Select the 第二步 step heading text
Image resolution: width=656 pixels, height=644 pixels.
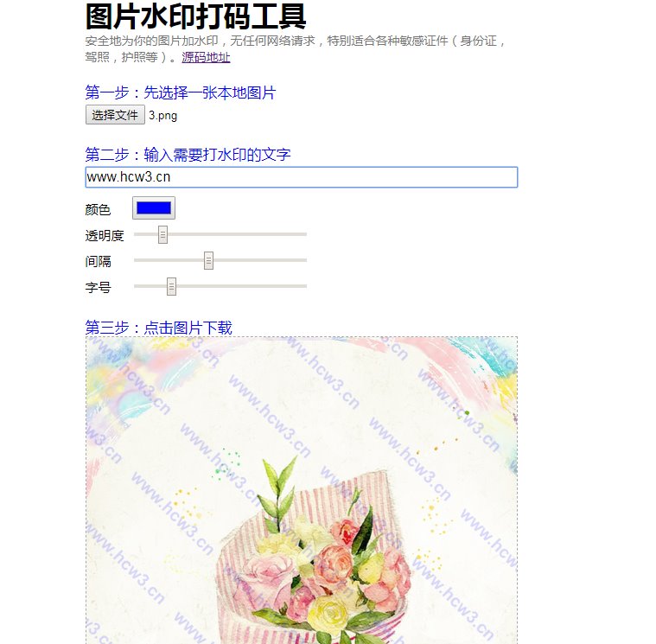click(188, 155)
